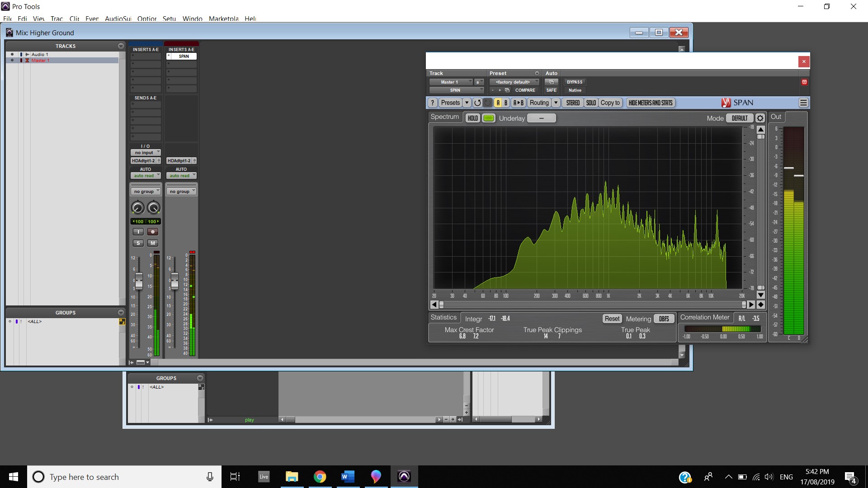Solo the Audio 1 track
The height and width of the screenshot is (488, 868).
[x=138, y=243]
